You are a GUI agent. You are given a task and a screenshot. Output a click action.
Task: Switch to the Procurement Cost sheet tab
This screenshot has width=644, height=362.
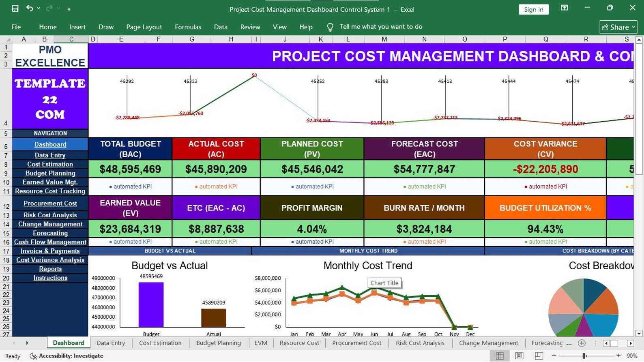coord(357,343)
